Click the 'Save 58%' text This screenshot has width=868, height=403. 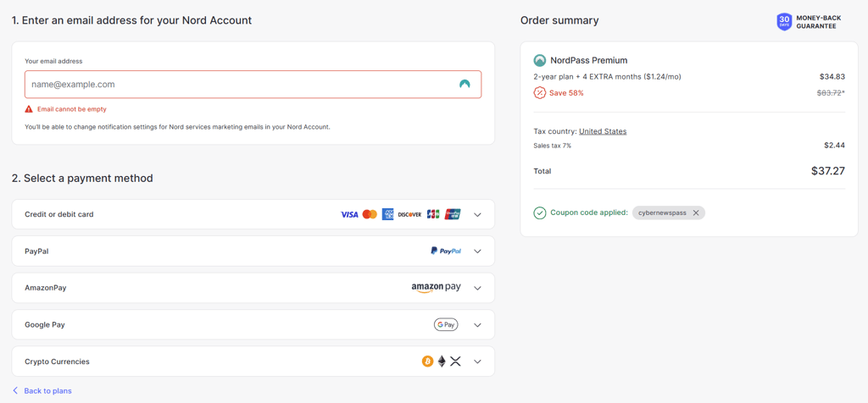(x=566, y=93)
